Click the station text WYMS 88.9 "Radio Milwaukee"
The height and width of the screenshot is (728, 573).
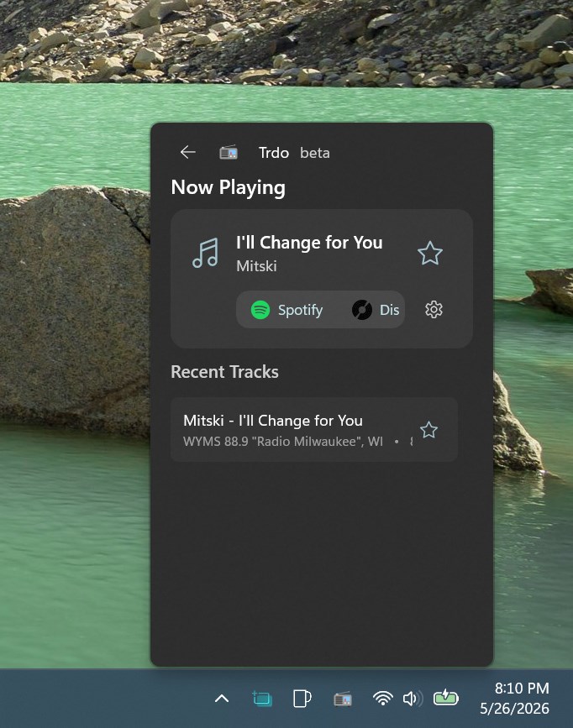283,441
